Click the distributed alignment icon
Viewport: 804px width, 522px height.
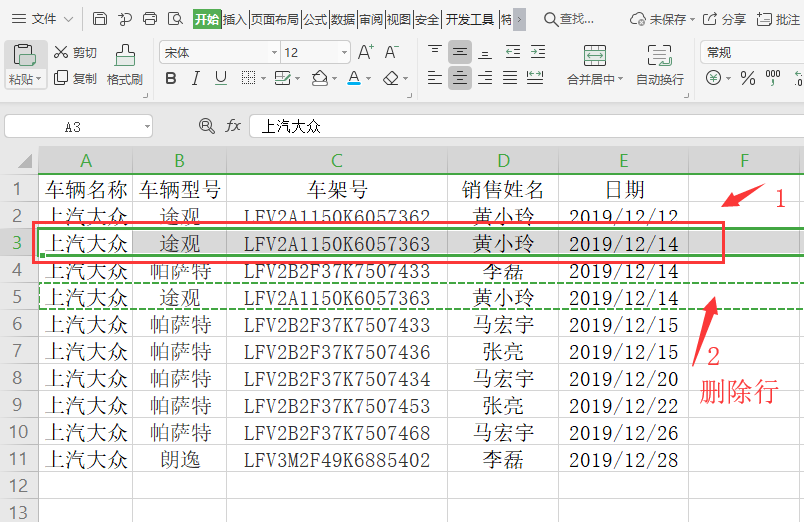[x=535, y=78]
